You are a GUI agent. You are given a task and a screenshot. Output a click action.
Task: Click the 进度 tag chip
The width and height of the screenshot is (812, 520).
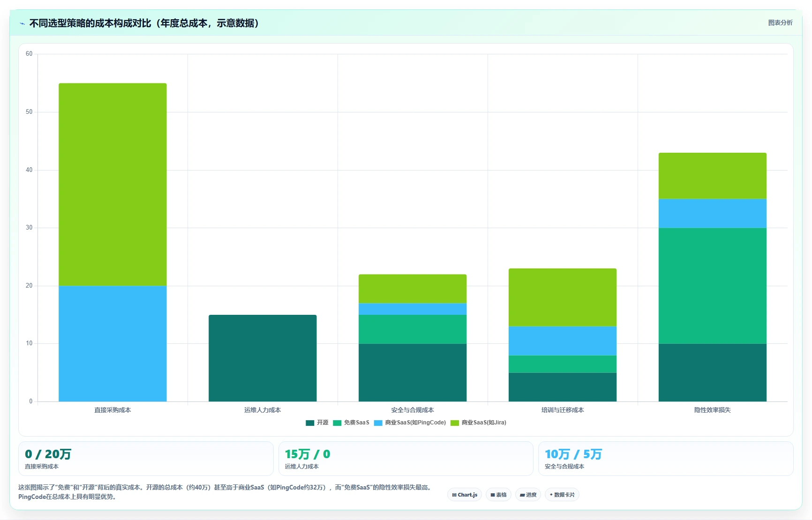click(528, 495)
